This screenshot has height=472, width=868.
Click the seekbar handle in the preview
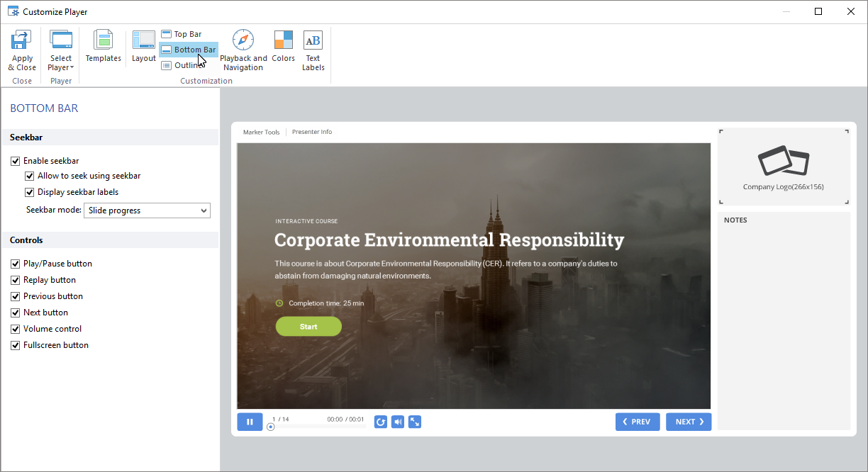[x=270, y=427]
